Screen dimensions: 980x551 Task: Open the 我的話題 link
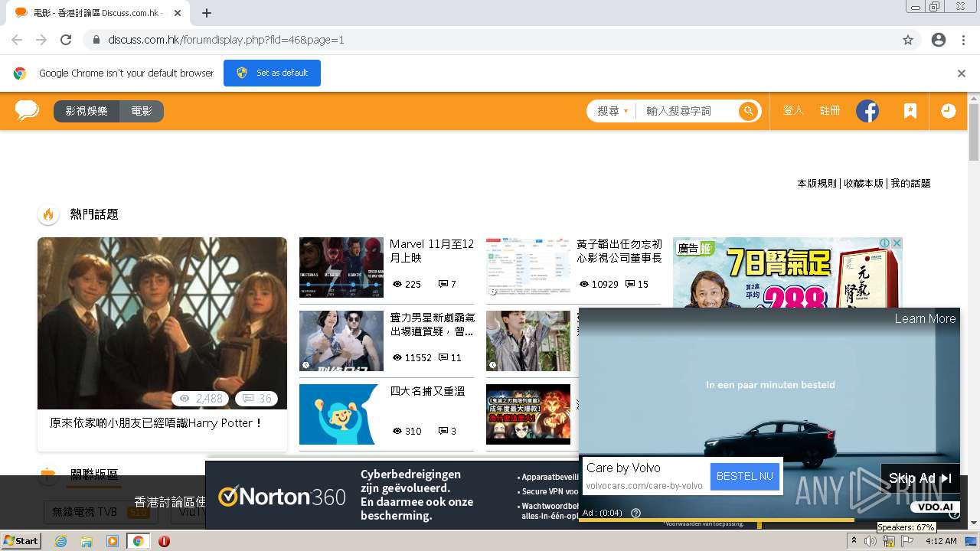tap(910, 184)
